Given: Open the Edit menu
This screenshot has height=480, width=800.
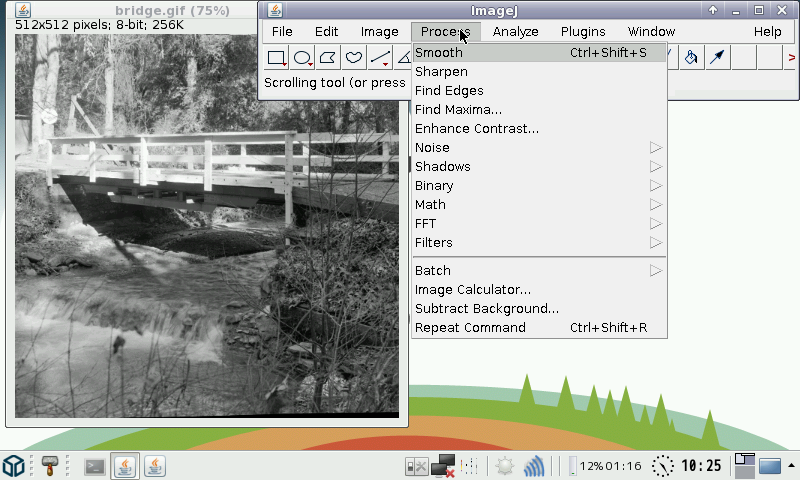Looking at the screenshot, I should click(327, 32).
